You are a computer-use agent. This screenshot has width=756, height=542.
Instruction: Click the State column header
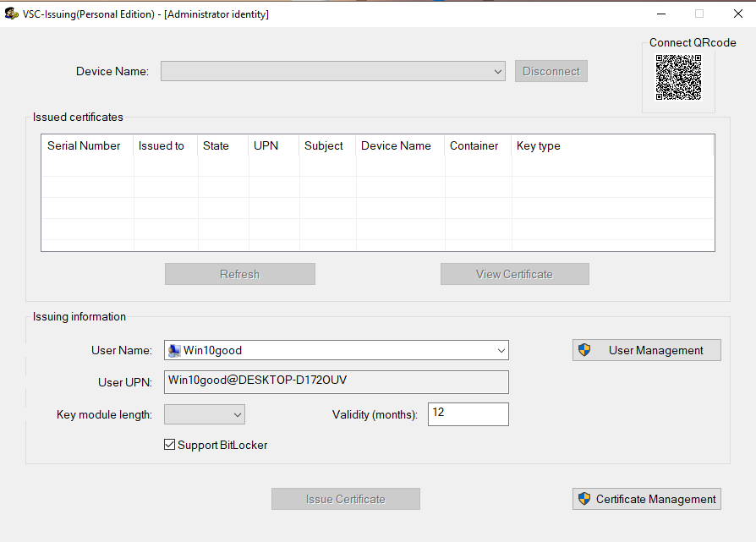pos(216,145)
